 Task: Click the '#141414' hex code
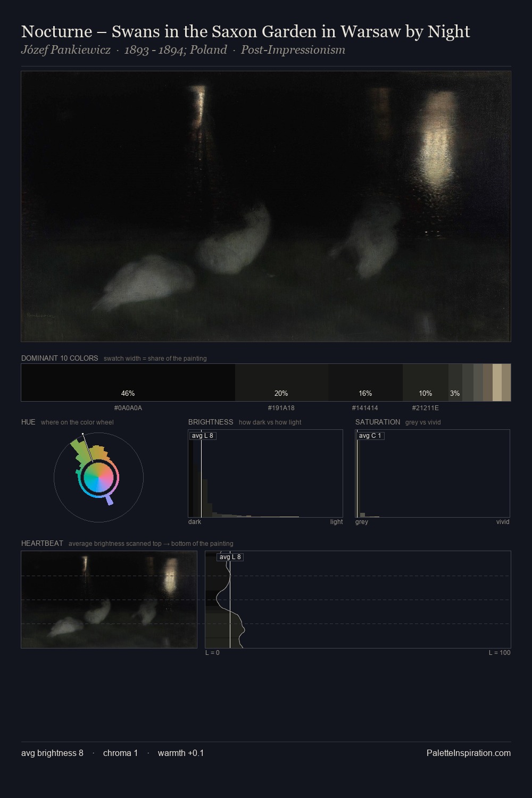[365, 408]
